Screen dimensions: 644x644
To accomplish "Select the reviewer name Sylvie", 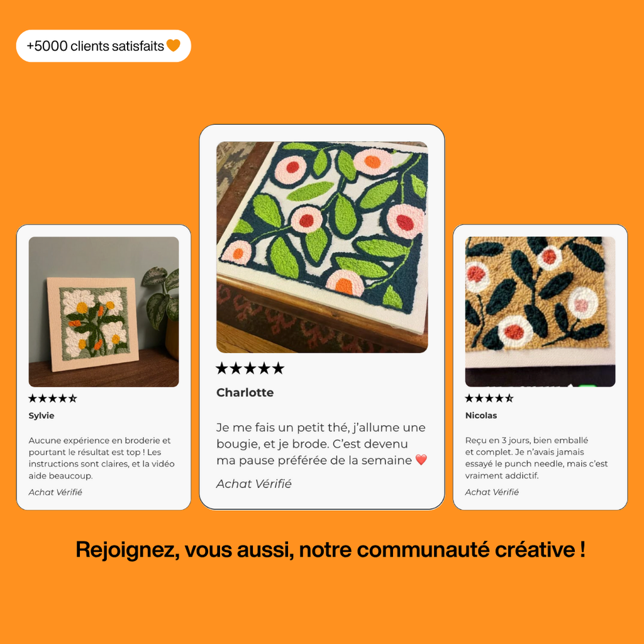I will (42, 415).
